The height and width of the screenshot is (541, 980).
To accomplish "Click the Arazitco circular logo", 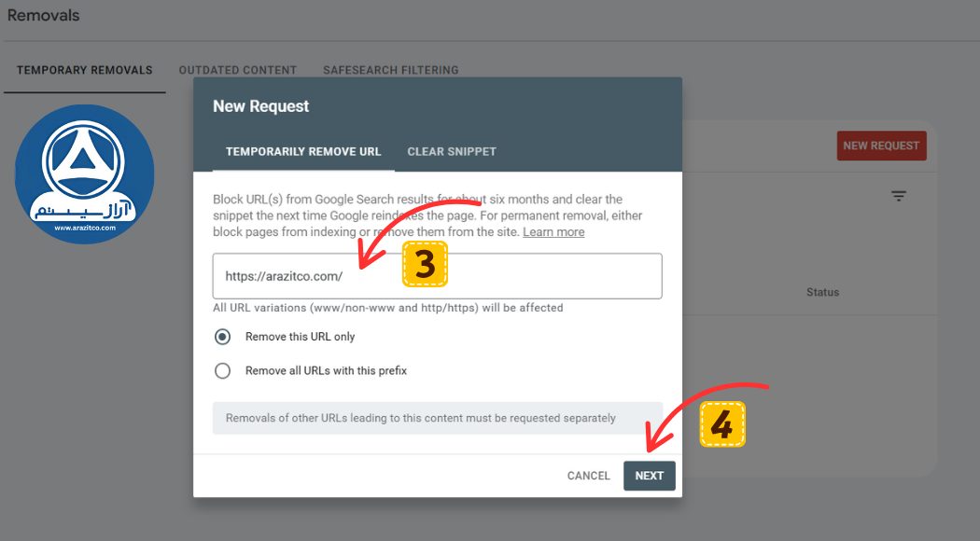I will (x=84, y=174).
